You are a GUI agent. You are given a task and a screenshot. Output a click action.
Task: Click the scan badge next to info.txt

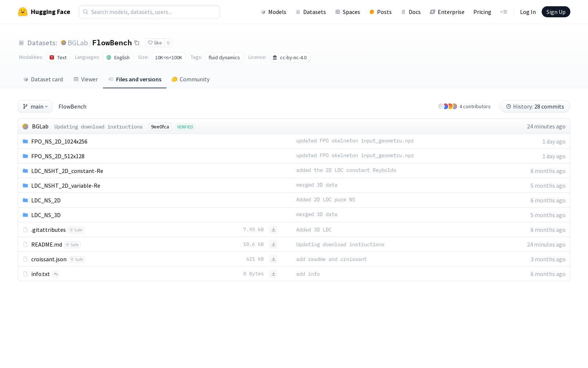pos(55,274)
